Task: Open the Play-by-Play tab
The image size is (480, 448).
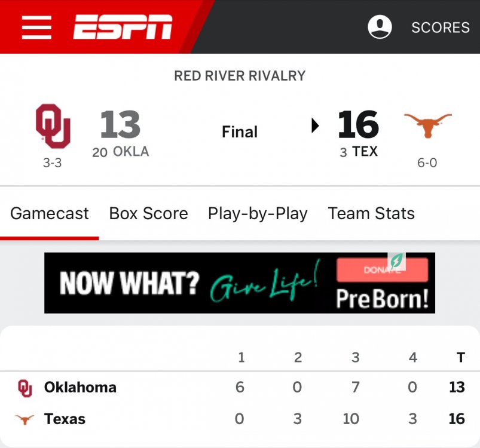Action: click(258, 214)
